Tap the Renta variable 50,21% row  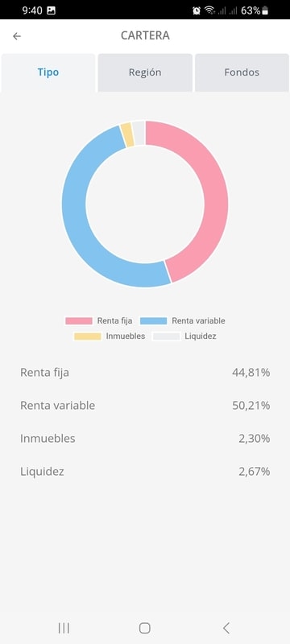[x=145, y=406]
